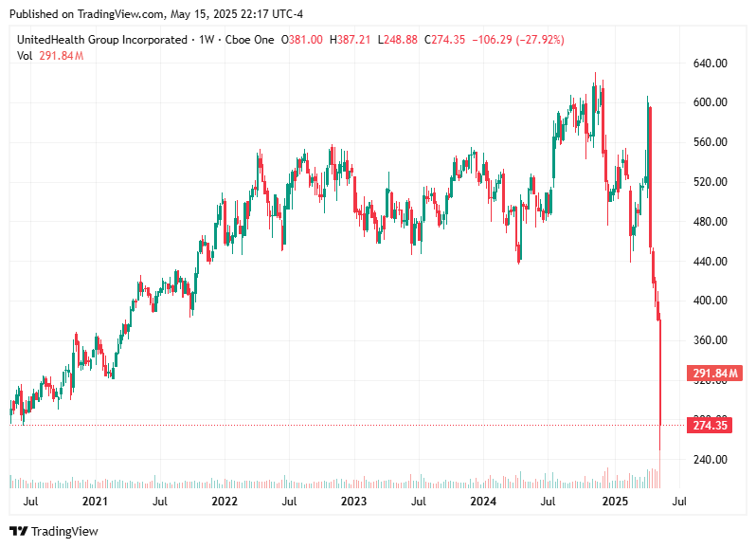Click the 640.00 price axis label
This screenshot has height=548, width=756.
pos(711,64)
